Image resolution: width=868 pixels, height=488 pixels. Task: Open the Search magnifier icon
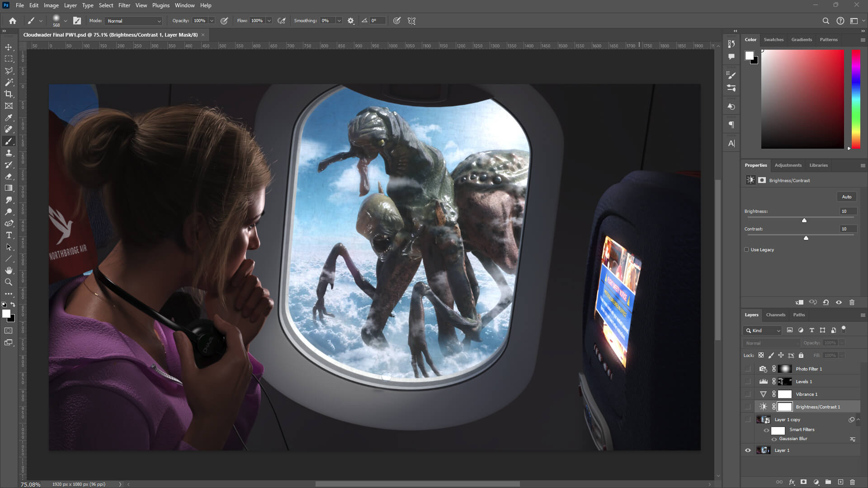(826, 21)
